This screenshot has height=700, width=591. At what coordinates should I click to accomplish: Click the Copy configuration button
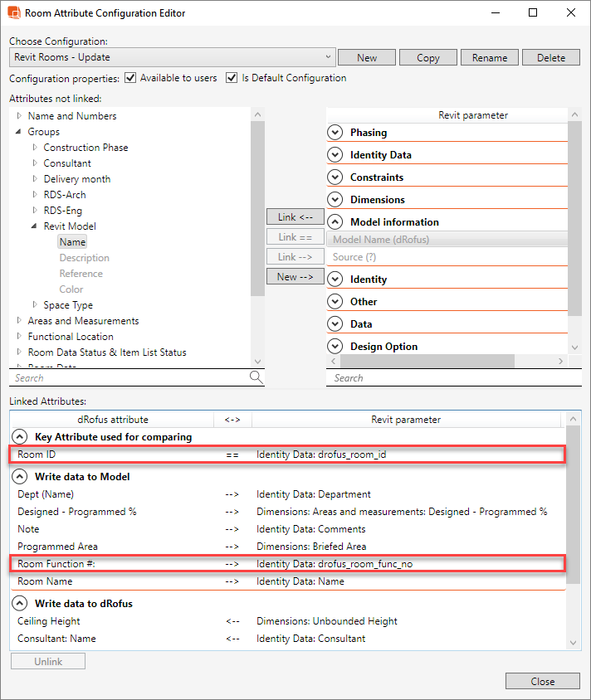pos(428,58)
